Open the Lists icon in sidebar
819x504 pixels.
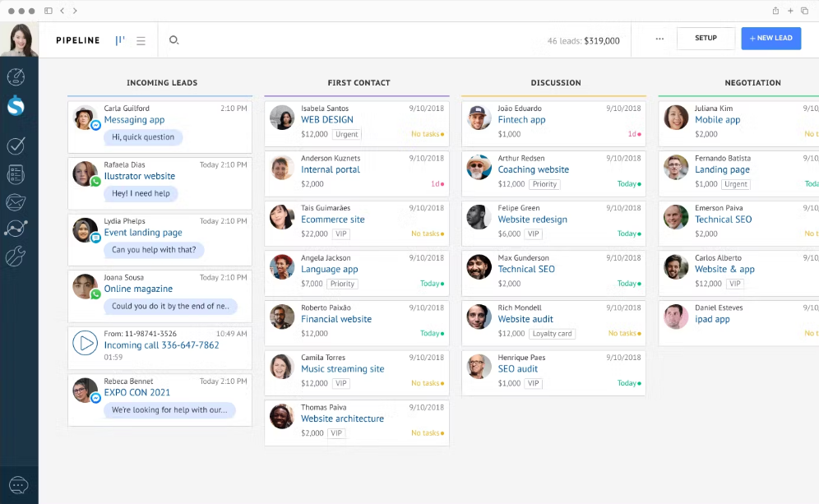(16, 174)
